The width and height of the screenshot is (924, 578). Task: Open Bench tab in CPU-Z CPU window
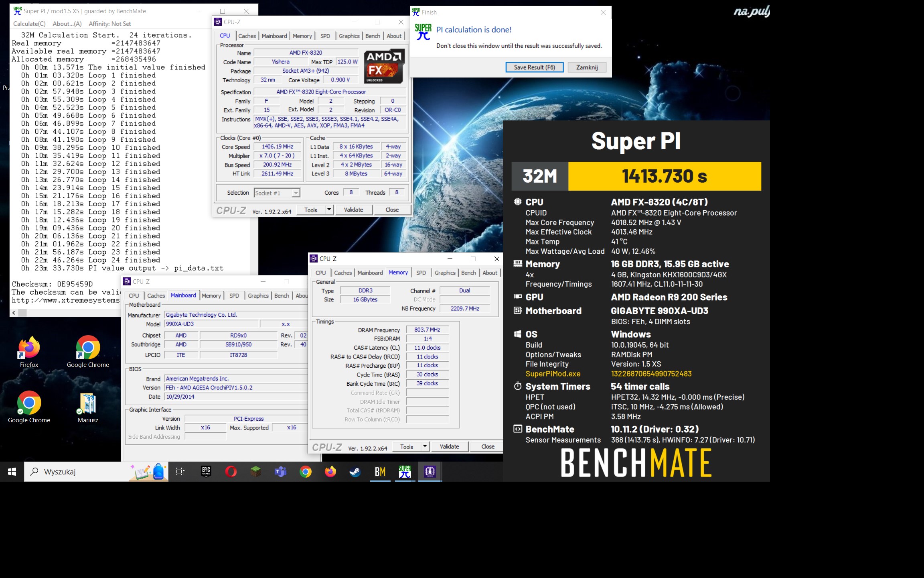pos(373,36)
